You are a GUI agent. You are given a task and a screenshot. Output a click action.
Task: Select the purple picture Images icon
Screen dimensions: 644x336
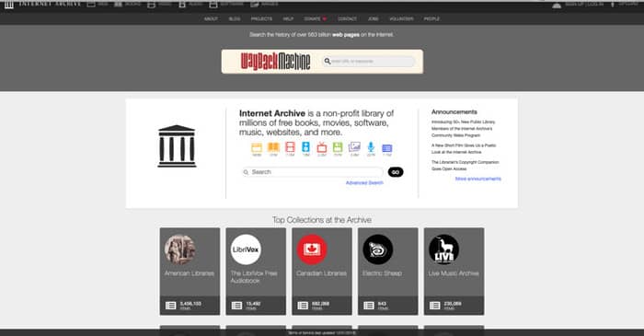click(x=354, y=147)
